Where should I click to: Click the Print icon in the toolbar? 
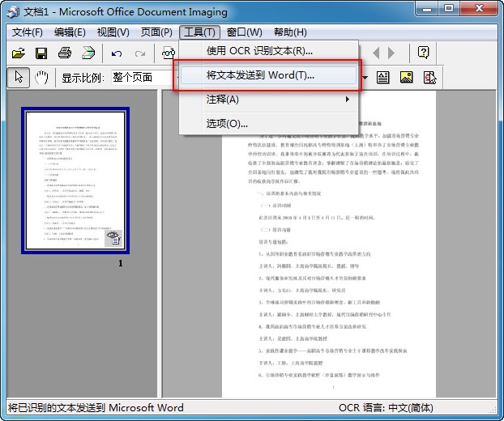coord(65,53)
